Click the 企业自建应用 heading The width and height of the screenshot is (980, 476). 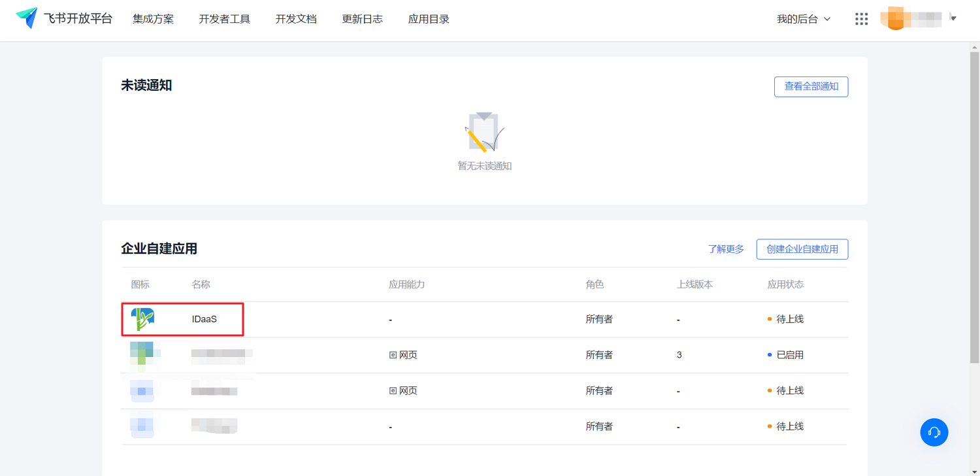tap(159, 248)
